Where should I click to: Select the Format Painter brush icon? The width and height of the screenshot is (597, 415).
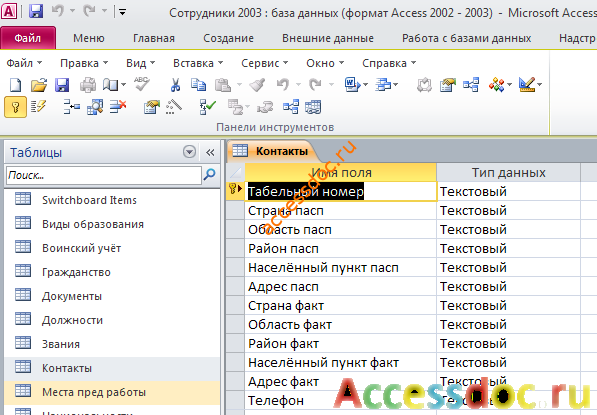(x=257, y=85)
